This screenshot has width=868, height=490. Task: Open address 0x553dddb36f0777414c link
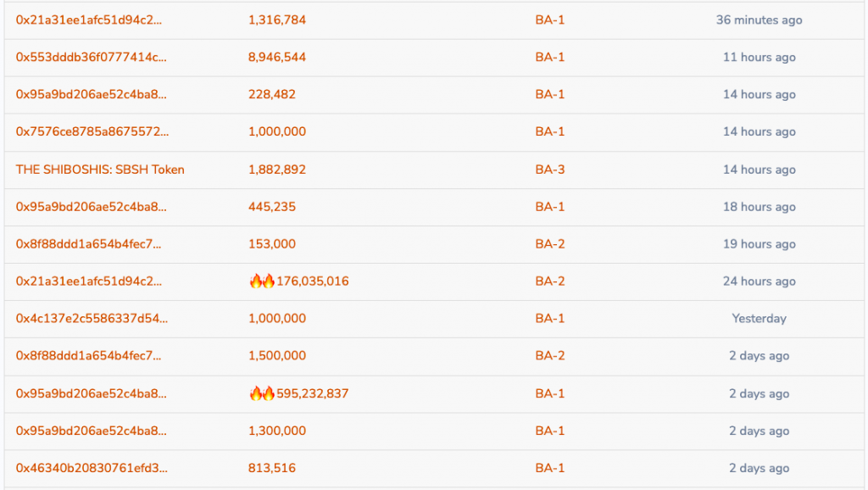(91, 57)
